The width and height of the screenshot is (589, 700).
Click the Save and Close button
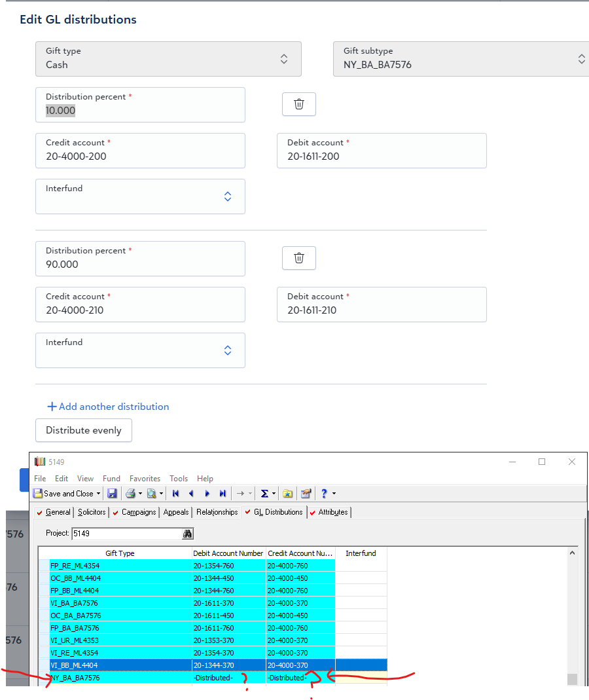[67, 493]
